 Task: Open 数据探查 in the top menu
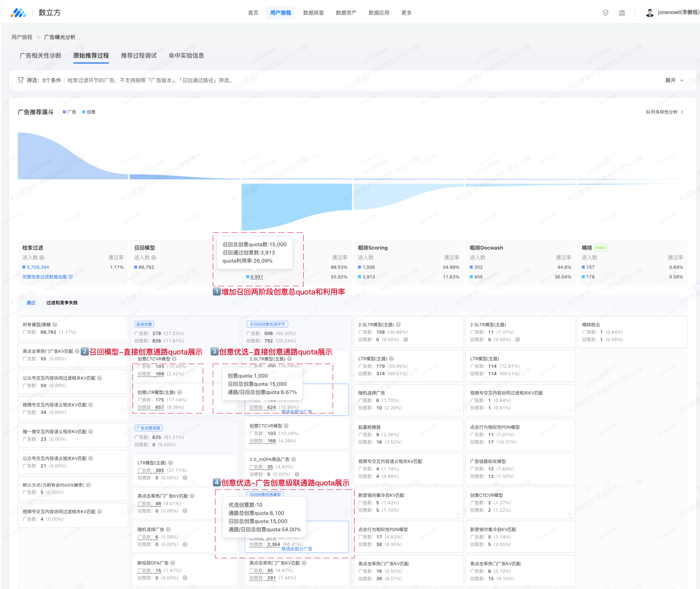pos(313,13)
